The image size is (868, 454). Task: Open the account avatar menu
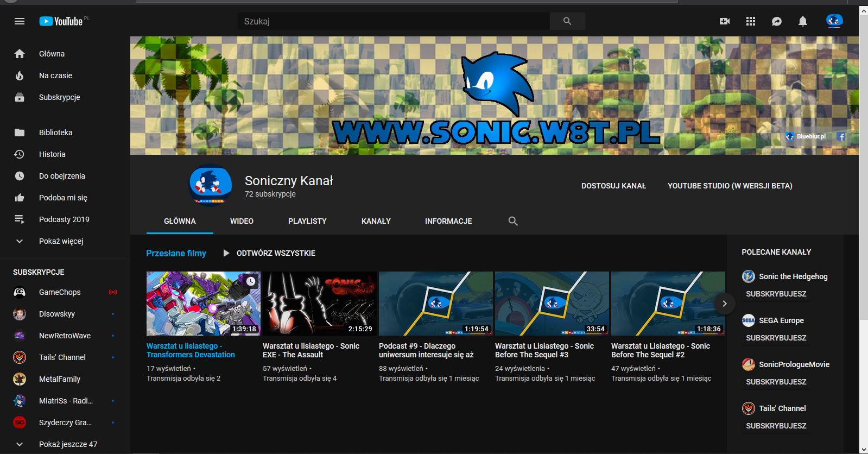(x=834, y=21)
